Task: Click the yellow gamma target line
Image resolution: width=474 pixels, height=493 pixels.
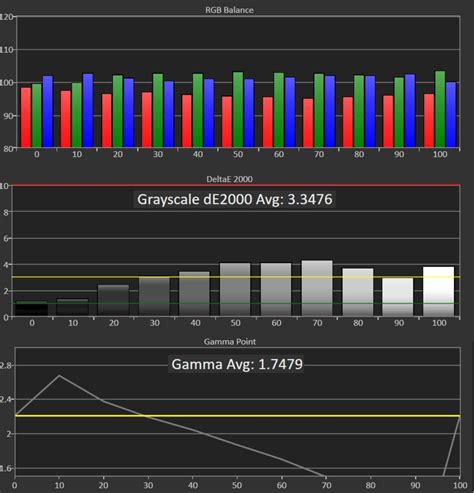Action: 237,416
